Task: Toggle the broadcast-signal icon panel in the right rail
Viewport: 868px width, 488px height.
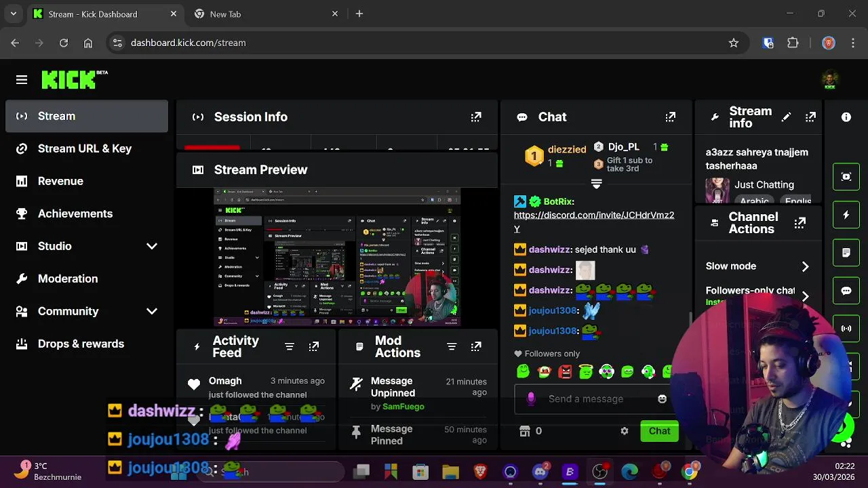Action: pos(846,329)
